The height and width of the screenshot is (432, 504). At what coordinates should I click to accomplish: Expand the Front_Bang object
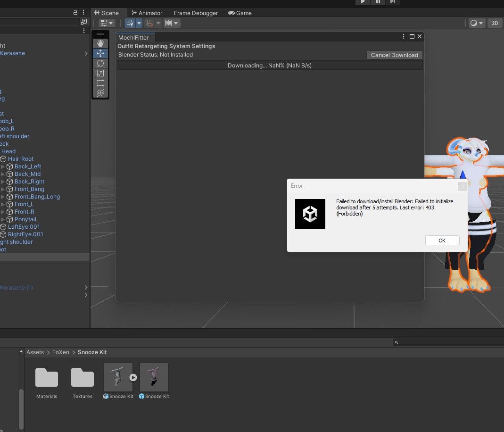tap(2, 189)
